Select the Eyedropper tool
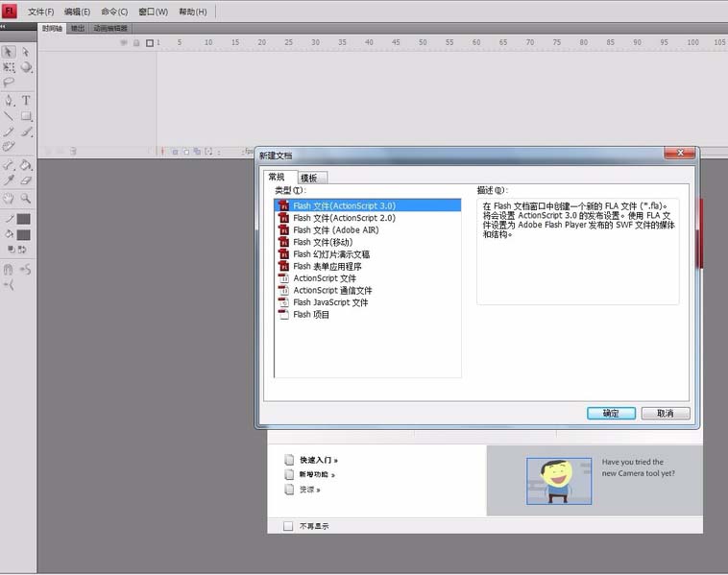Screen dimensions: 728x575 click(9, 180)
